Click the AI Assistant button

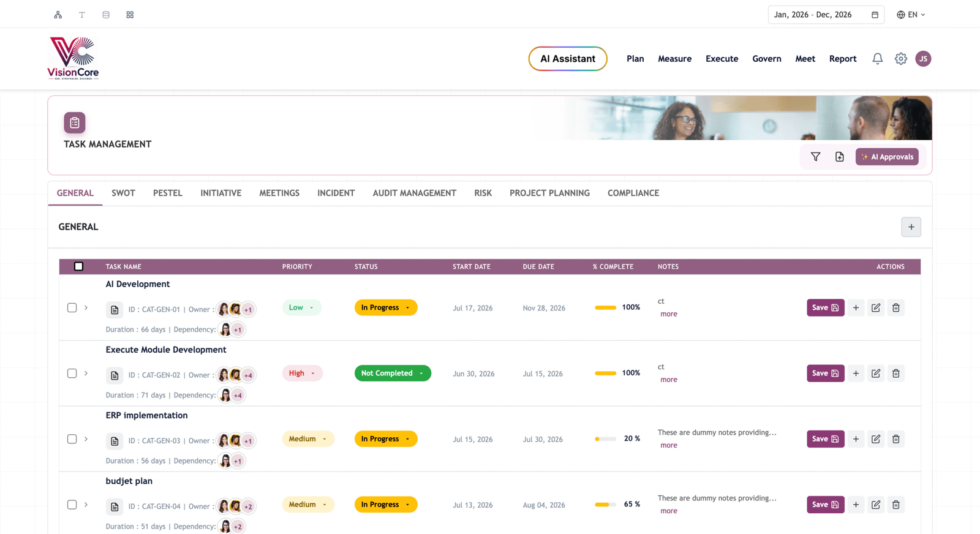[x=568, y=59]
